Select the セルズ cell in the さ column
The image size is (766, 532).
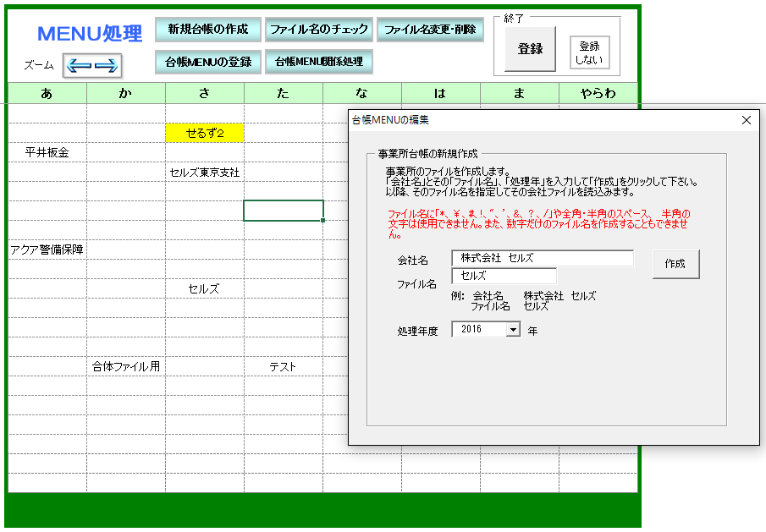[x=205, y=288]
